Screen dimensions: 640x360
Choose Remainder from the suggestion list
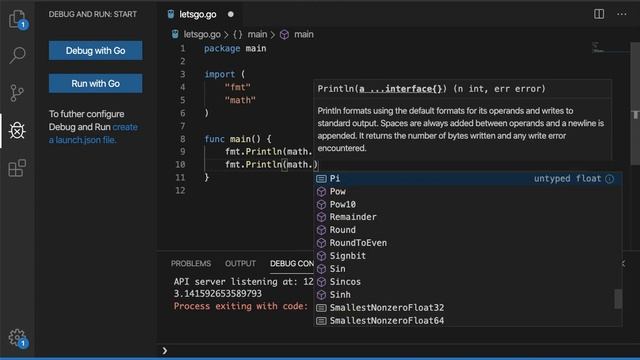click(x=467, y=217)
